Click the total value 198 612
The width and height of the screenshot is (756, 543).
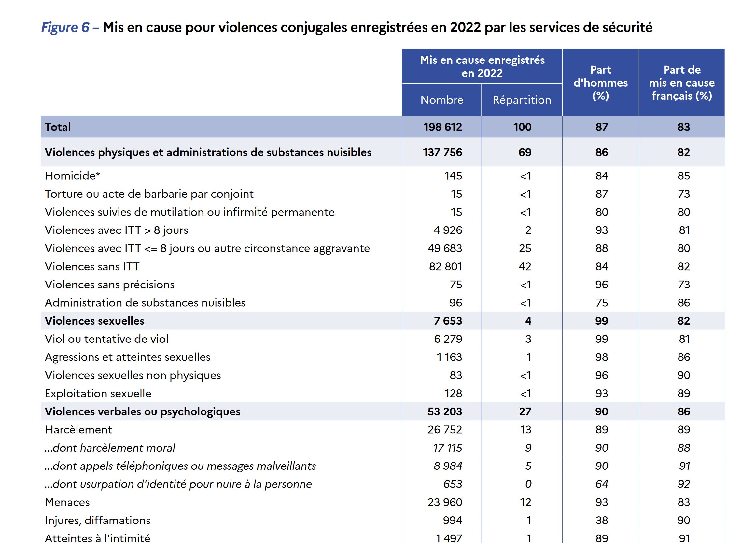(443, 127)
